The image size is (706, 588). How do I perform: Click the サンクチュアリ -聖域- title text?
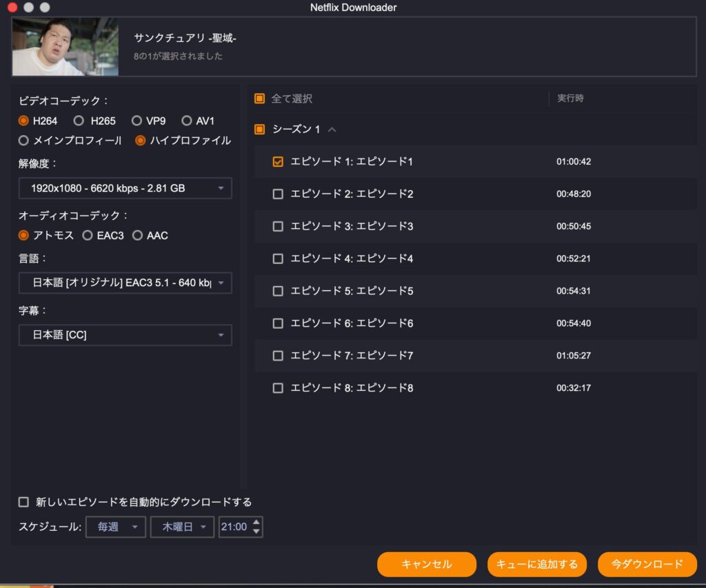[x=185, y=39]
